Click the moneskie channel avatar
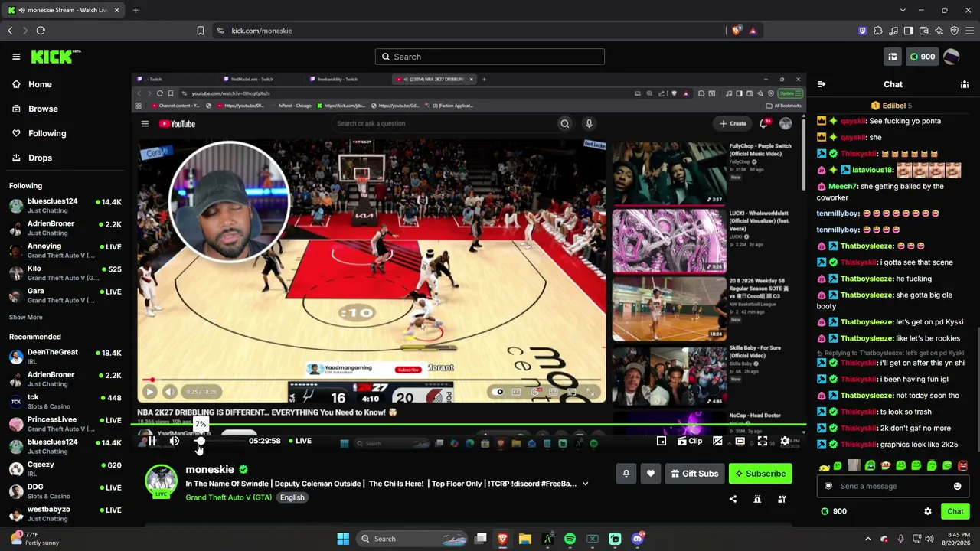Image resolution: width=980 pixels, height=551 pixels. (161, 481)
